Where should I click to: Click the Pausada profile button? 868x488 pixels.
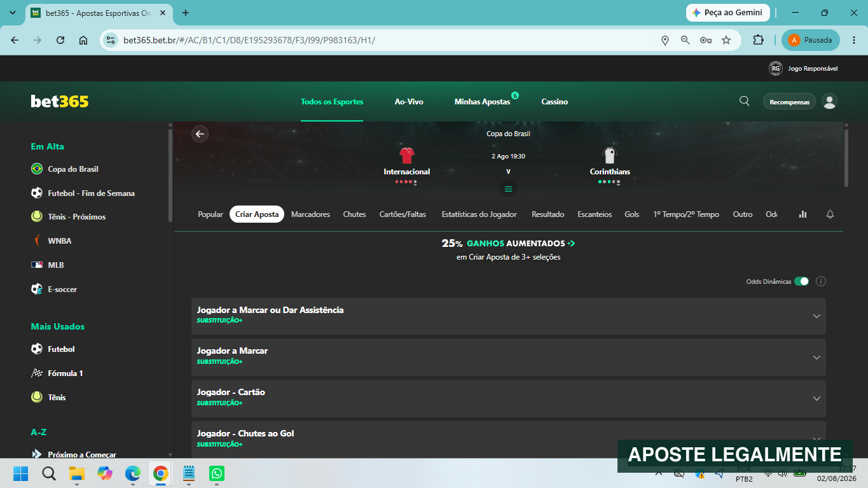[810, 40]
